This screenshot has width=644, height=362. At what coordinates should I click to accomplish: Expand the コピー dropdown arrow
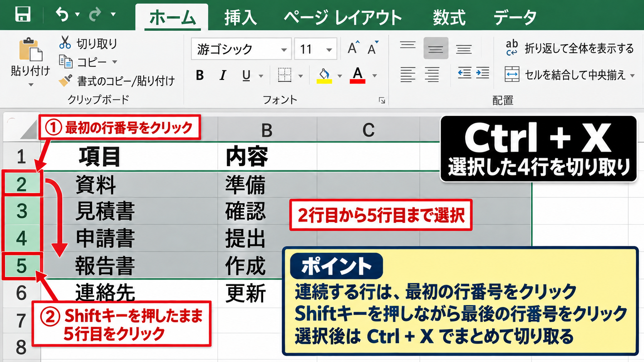coord(114,62)
